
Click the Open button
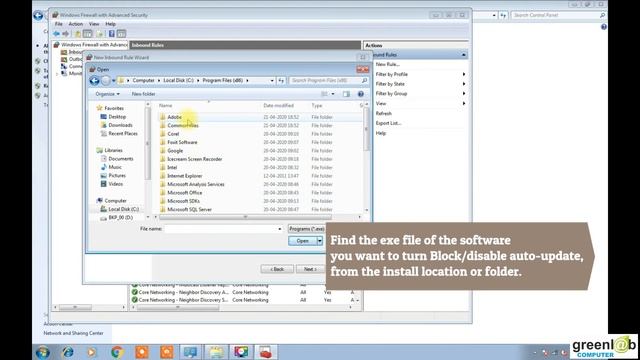click(x=302, y=241)
